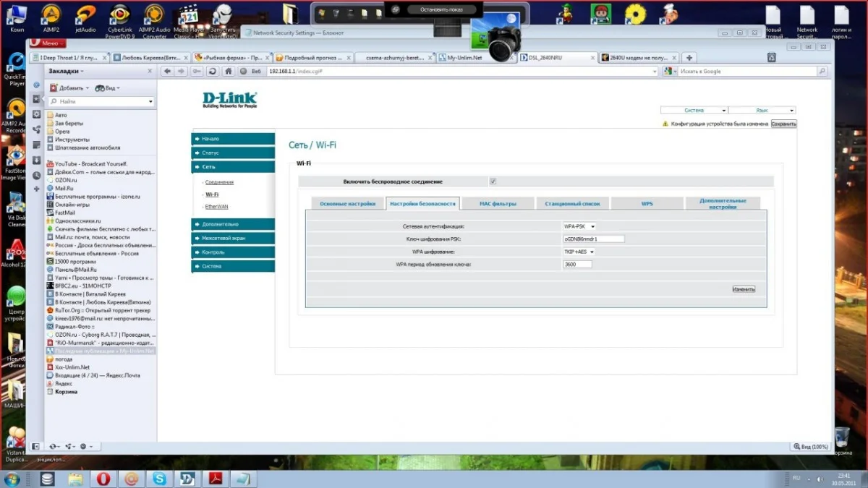Click the WPA key update period field
Screen dimensions: 868x488
pyautogui.click(x=577, y=265)
